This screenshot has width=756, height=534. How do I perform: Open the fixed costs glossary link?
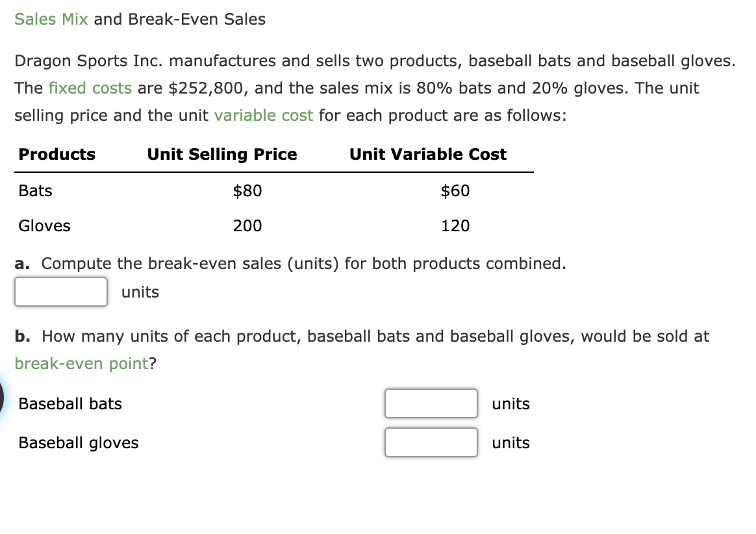(x=90, y=88)
